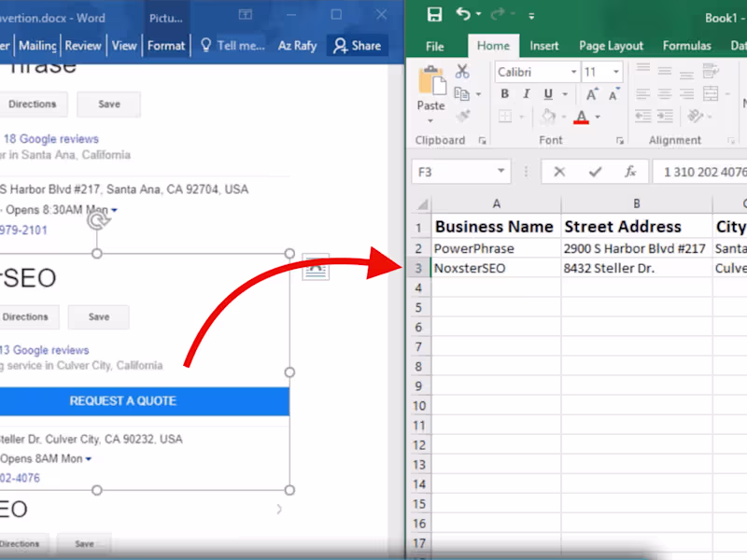Viewport: 747px width, 560px height.
Task: Click the Undo arrow in Excel
Action: [464, 15]
